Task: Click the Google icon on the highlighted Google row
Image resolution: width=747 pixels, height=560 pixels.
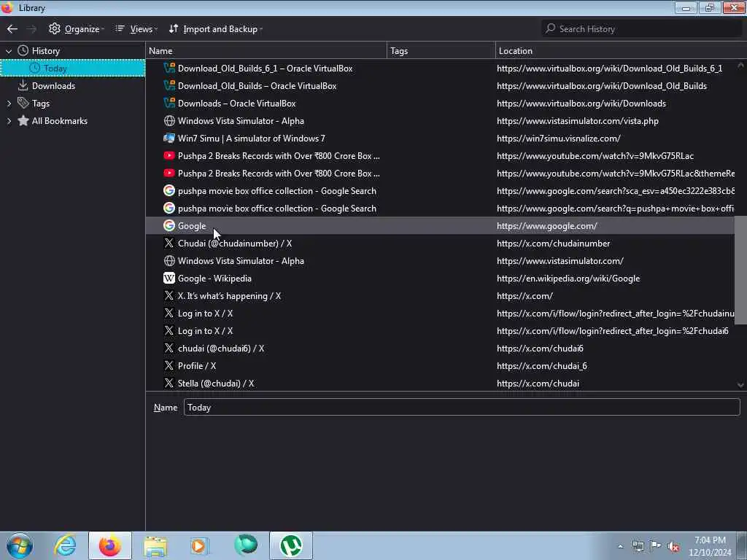Action: 169,226
